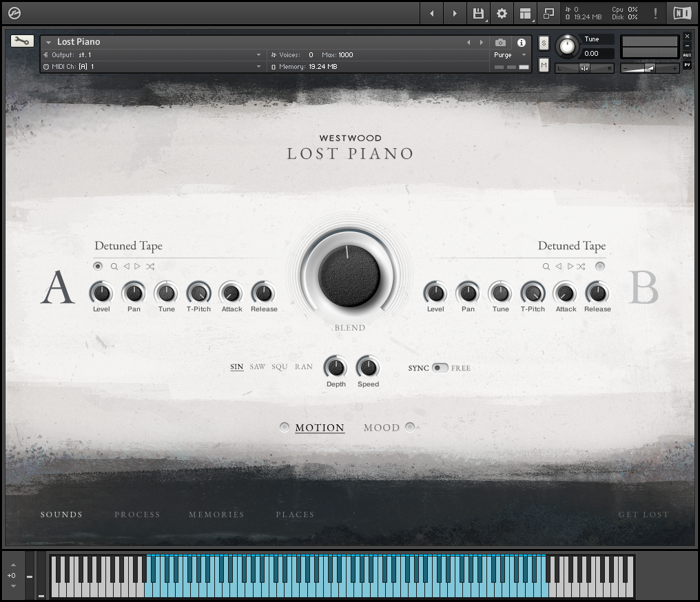
Task: Click the LFO Depth knob
Action: [x=336, y=368]
